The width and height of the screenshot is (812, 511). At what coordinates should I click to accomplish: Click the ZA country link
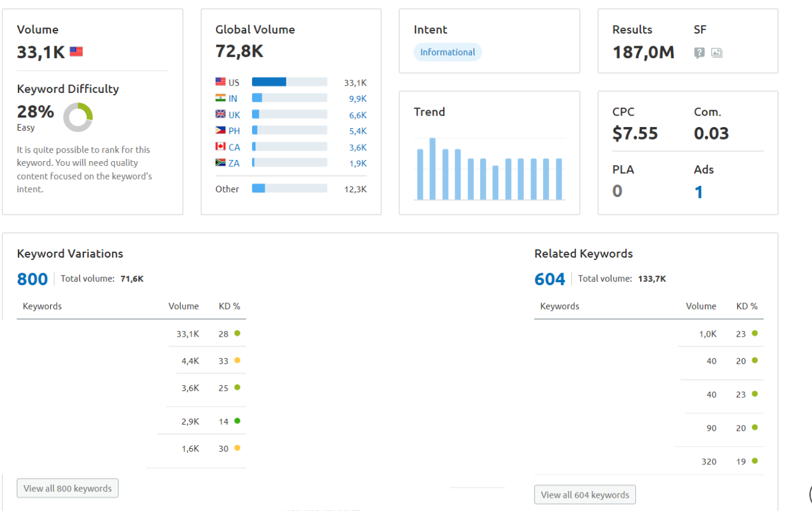234,164
